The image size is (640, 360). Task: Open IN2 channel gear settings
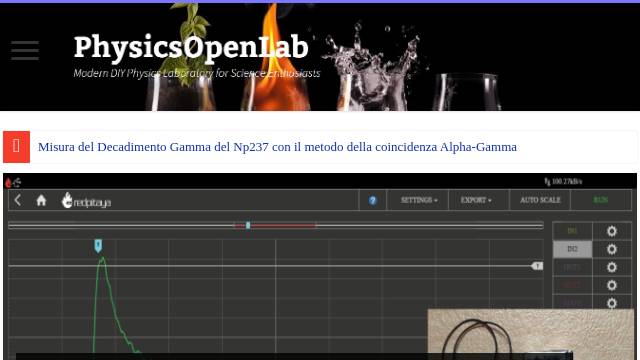(611, 249)
